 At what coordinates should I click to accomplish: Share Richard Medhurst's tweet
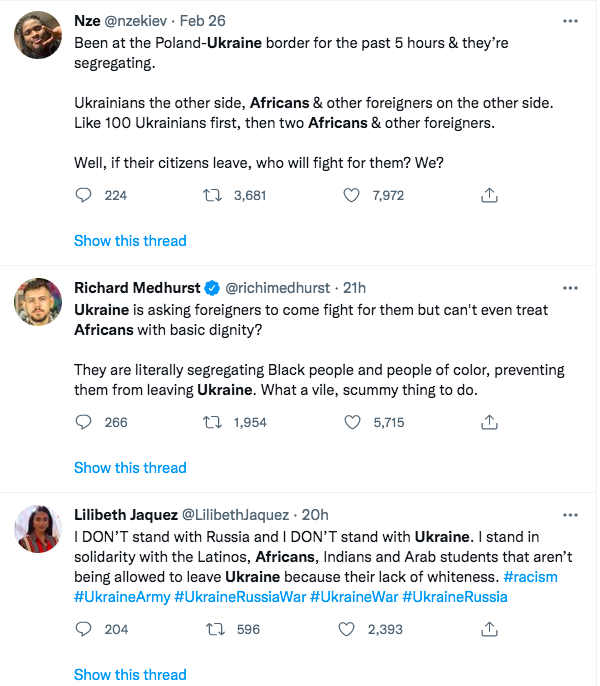click(x=489, y=422)
